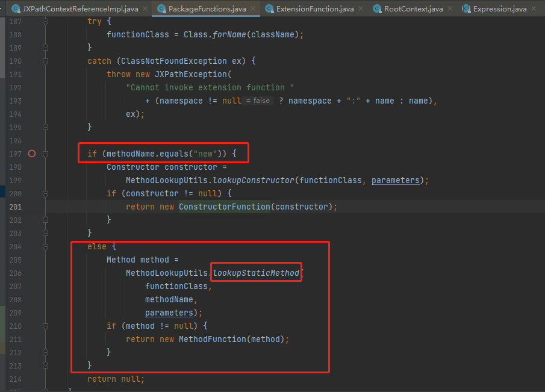Click ConstructorFunction on line 201
Screen dimensions: 545x392
pos(225,207)
